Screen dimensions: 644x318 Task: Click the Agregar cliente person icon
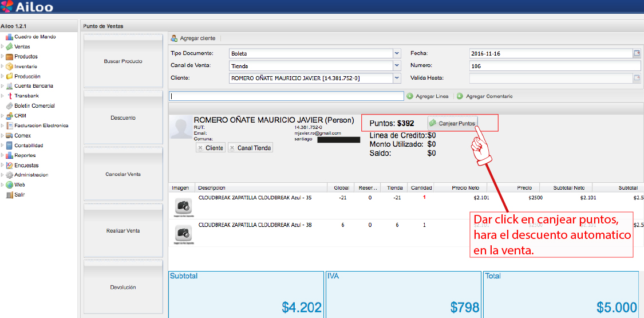(174, 38)
